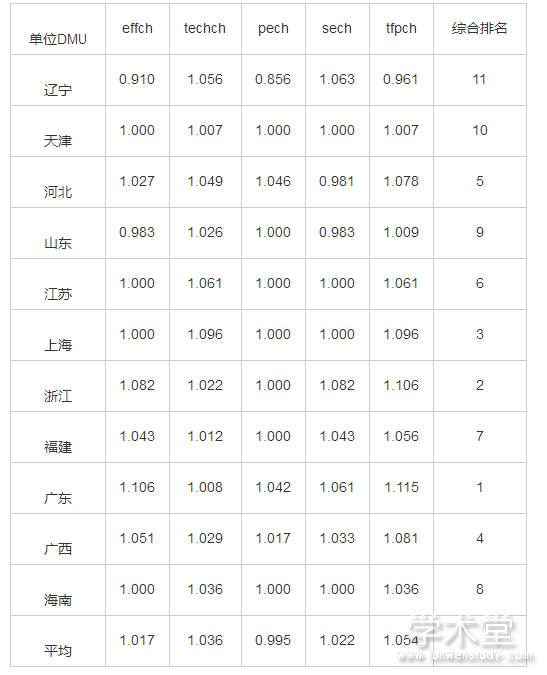Click 海南 ranking value 8
The height and width of the screenshot is (675, 547).
[480, 589]
